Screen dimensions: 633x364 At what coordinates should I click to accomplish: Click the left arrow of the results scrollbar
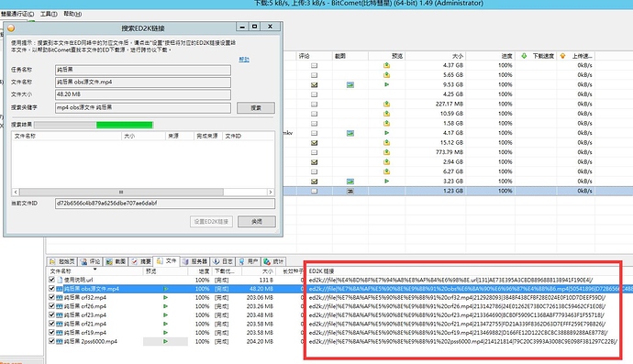16,193
